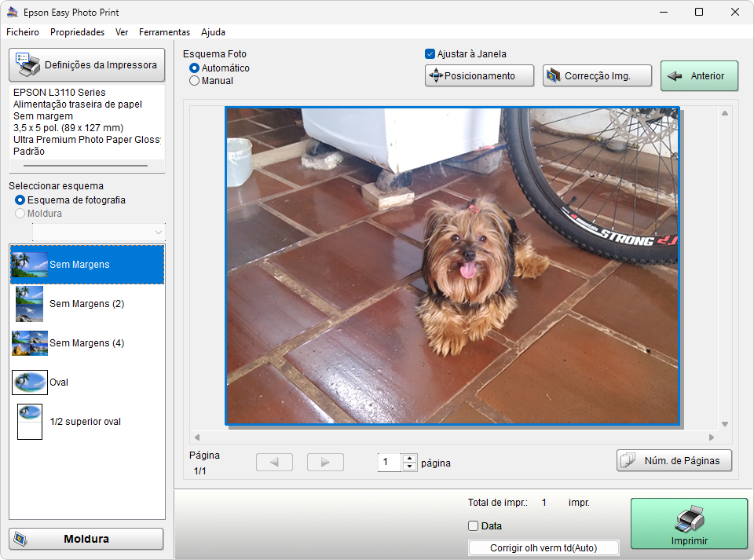The image size is (754, 560).
Task: Open the Ficheiro menu
Action: [x=23, y=32]
